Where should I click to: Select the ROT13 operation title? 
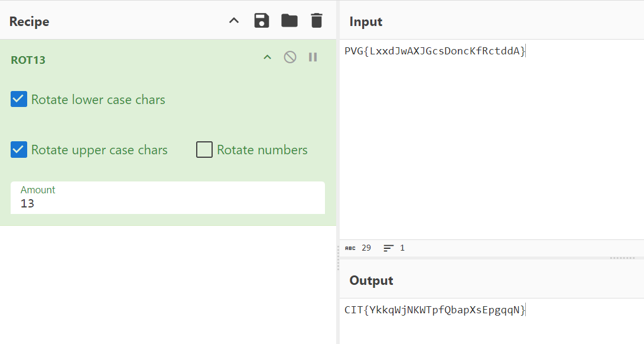(27, 60)
